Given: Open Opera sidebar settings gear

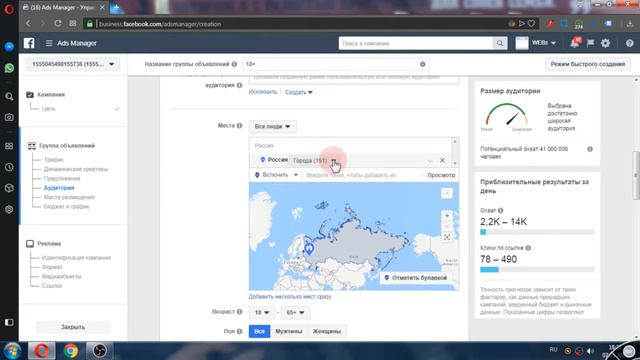Looking at the screenshot, I should (9, 209).
